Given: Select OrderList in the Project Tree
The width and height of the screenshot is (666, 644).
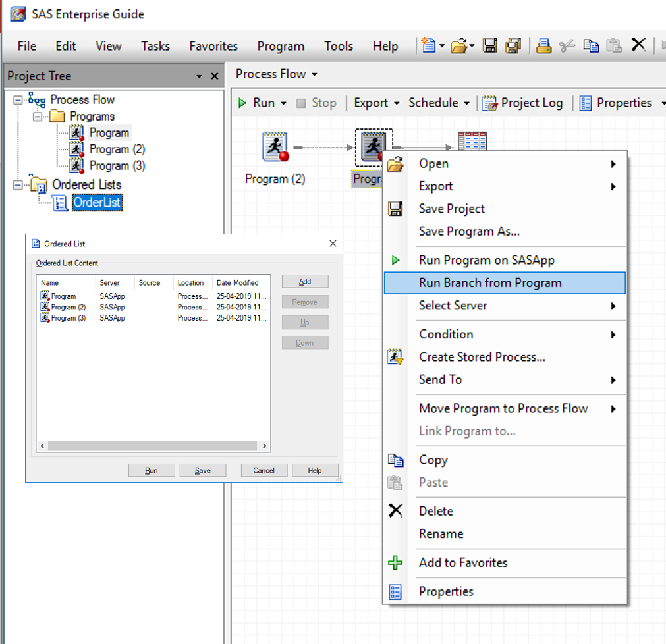Looking at the screenshot, I should tap(97, 203).
